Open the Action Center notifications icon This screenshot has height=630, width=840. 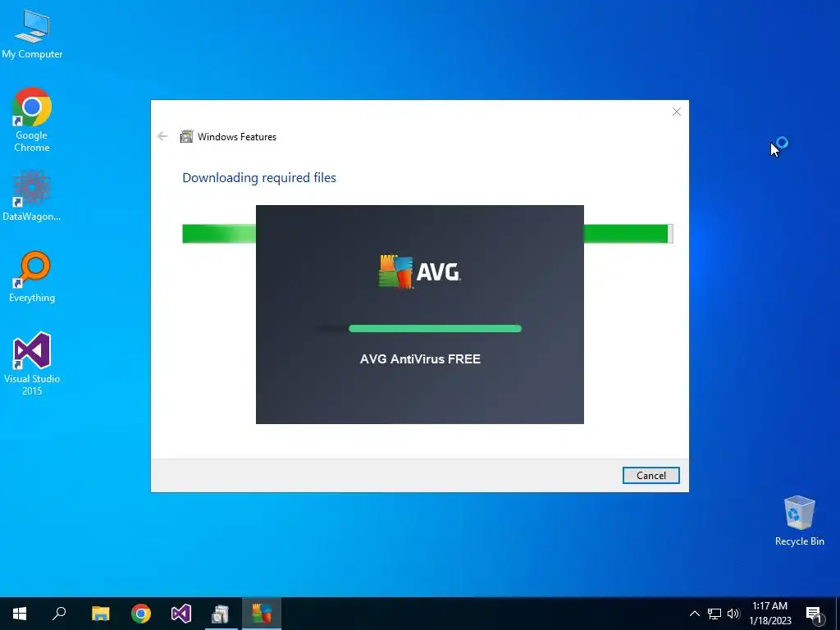point(814,614)
